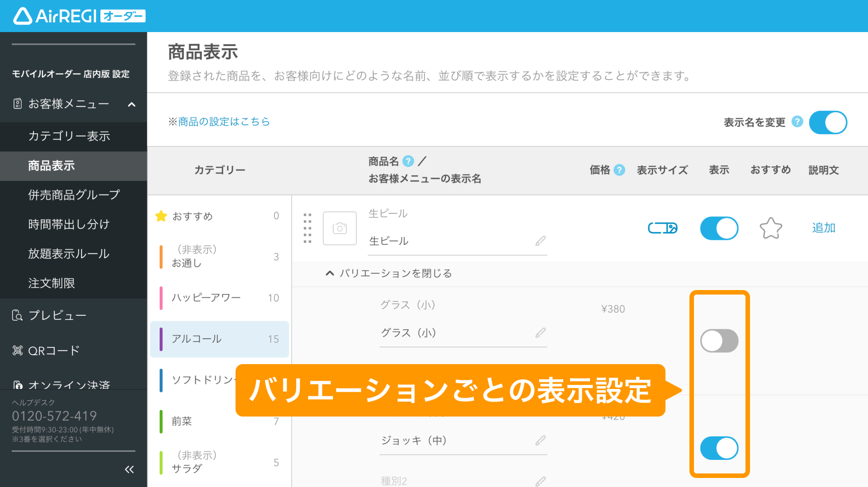Viewport: 868px width, 487px height.
Task: Toggle 表示 switch for 生ビール
Action: pyautogui.click(x=719, y=228)
